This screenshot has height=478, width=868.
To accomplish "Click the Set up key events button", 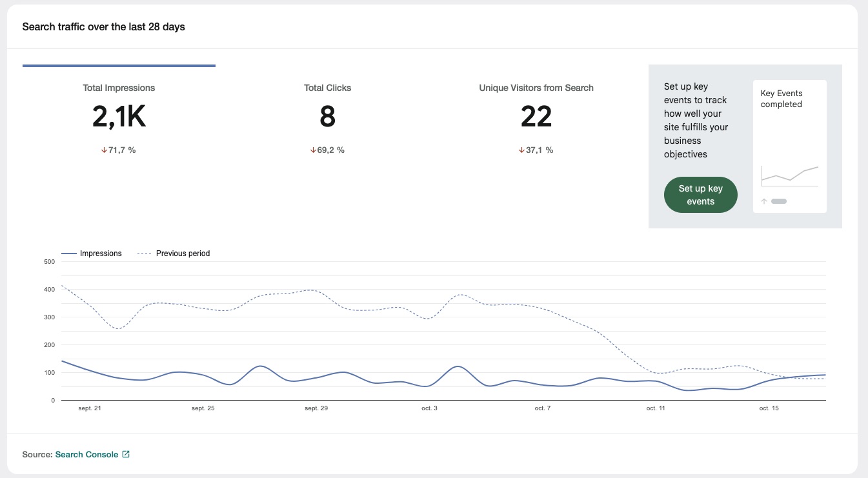I will [701, 194].
